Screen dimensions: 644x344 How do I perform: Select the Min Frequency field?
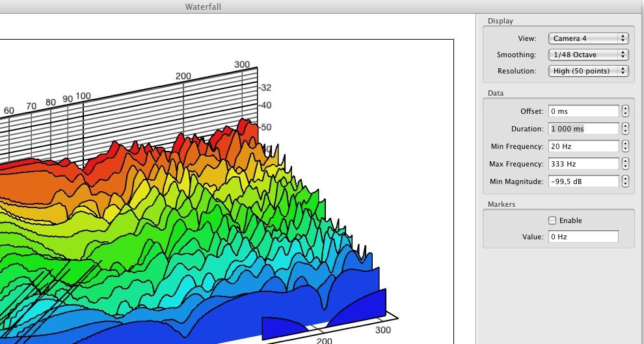click(x=583, y=146)
